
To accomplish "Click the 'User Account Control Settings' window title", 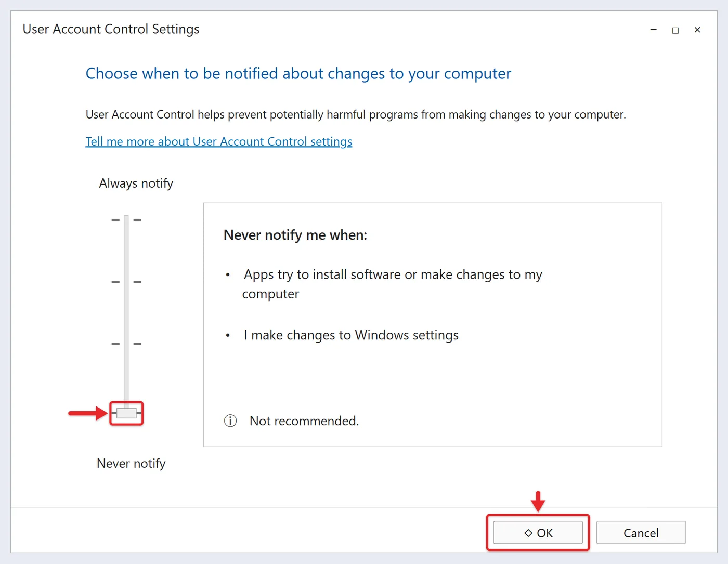I will point(111,29).
